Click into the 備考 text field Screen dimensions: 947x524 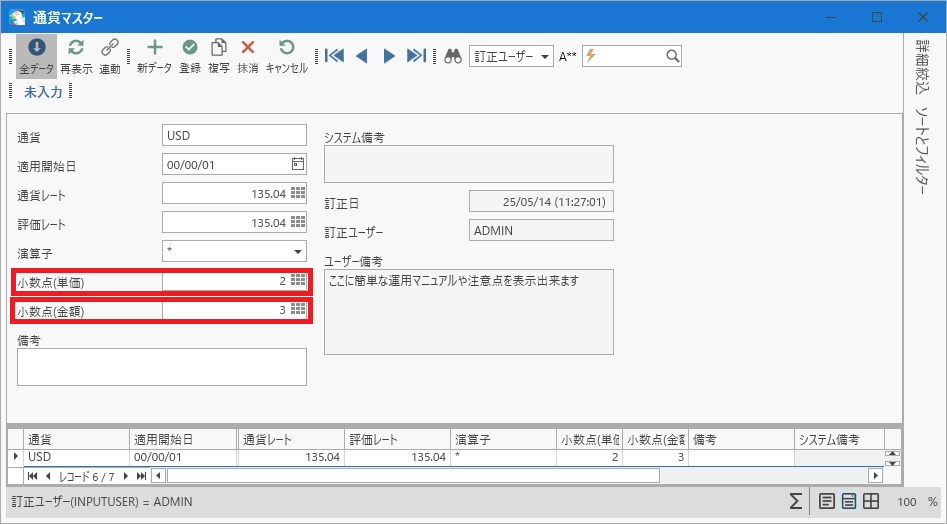click(x=162, y=367)
